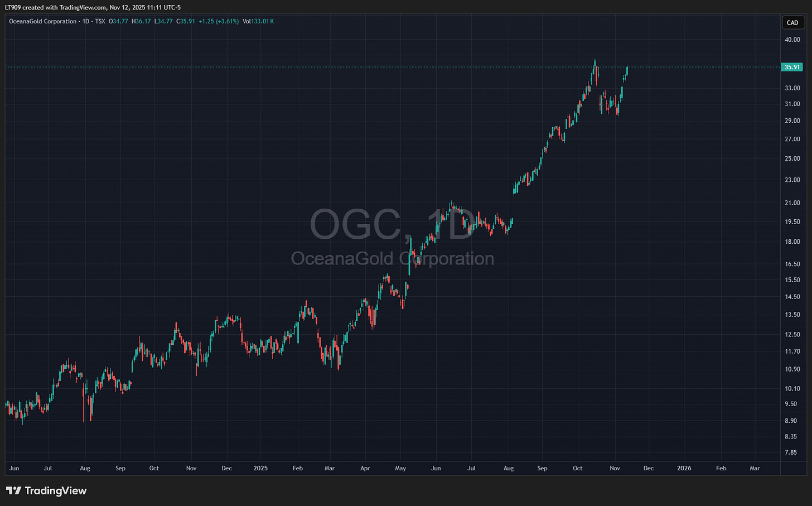Click the current price tag 35.91 on the axis

coord(792,67)
